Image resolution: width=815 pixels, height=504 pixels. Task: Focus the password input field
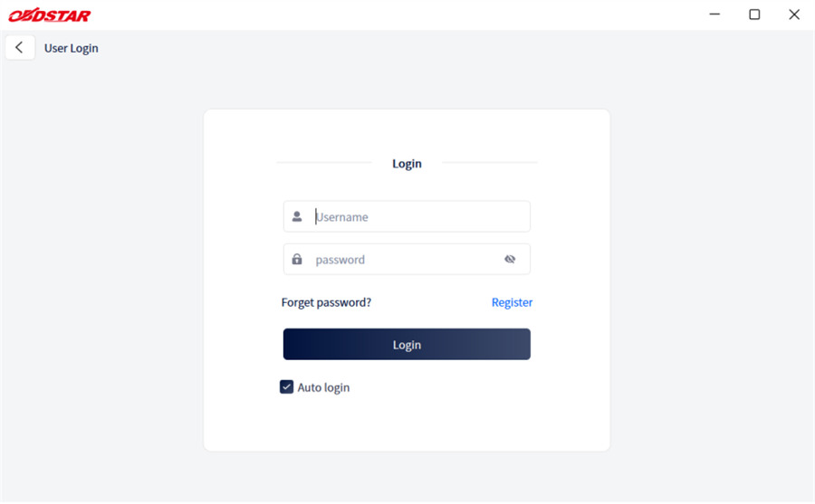pos(407,260)
